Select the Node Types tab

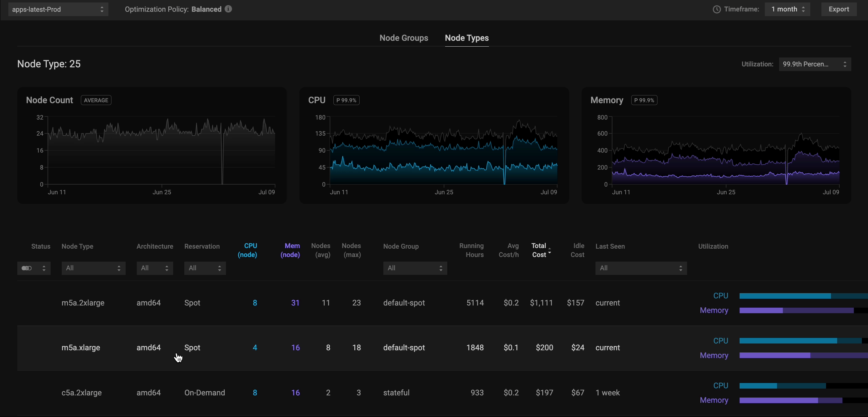[467, 38]
